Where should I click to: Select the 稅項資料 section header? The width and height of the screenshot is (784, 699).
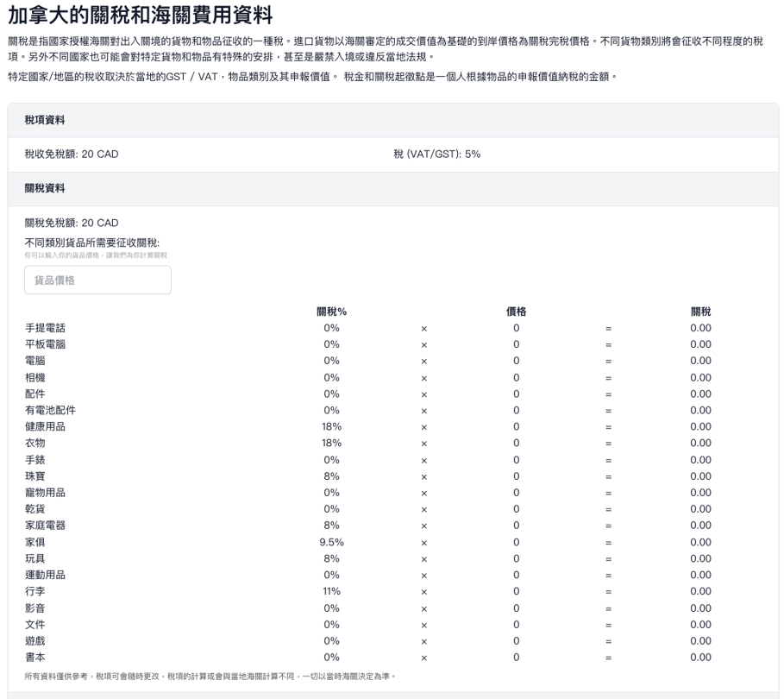pos(45,121)
